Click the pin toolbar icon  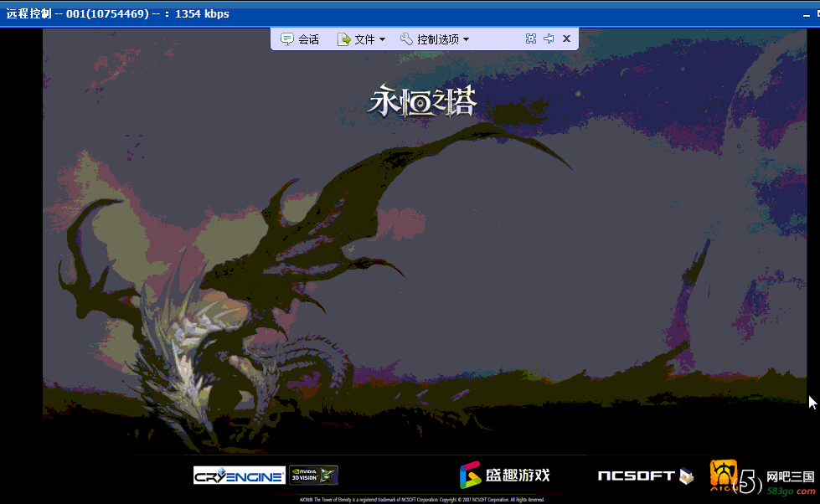pyautogui.click(x=549, y=39)
